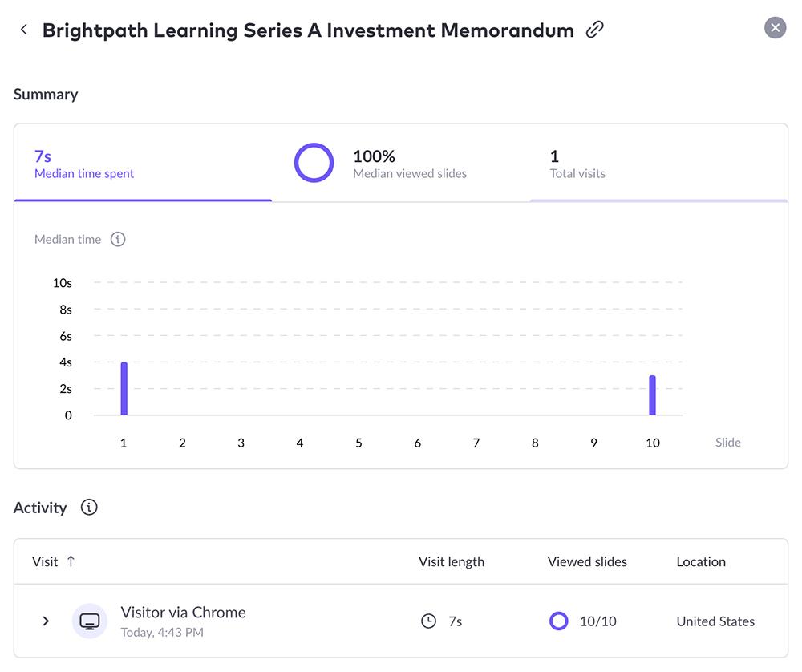Click the 100% progress circle in summary
The height and width of the screenshot is (672, 802).
(314, 163)
